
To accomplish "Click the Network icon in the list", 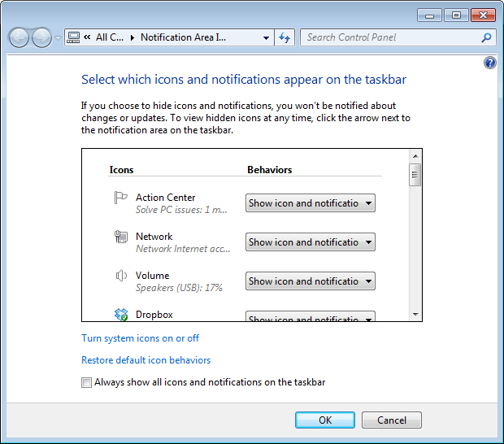I will click(121, 237).
